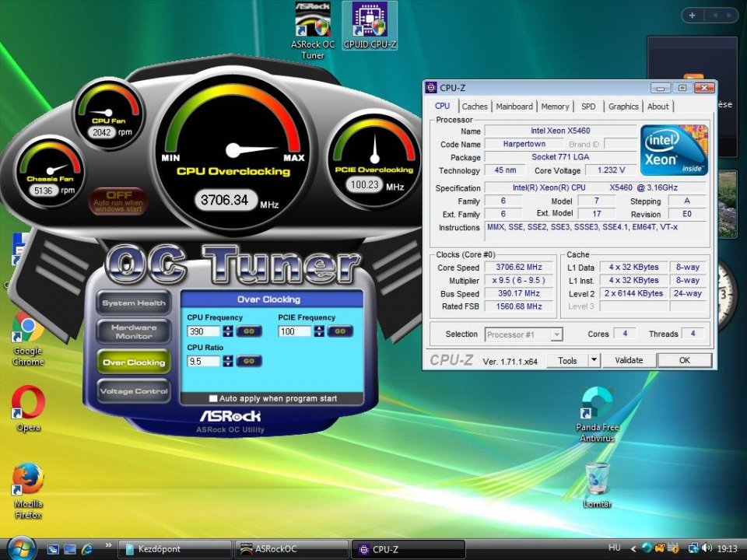
Task: Open the CPUID CPU-Z desktop shortcut
Action: pos(370,25)
